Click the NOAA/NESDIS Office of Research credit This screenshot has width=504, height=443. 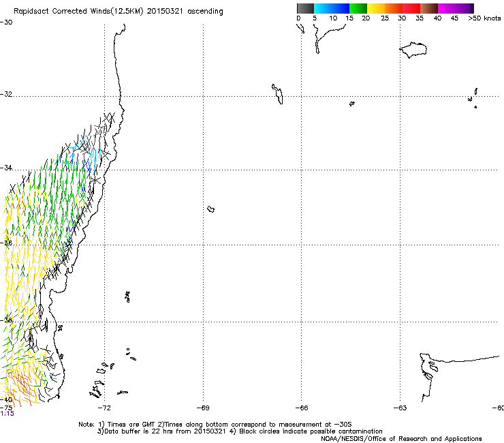401,439
